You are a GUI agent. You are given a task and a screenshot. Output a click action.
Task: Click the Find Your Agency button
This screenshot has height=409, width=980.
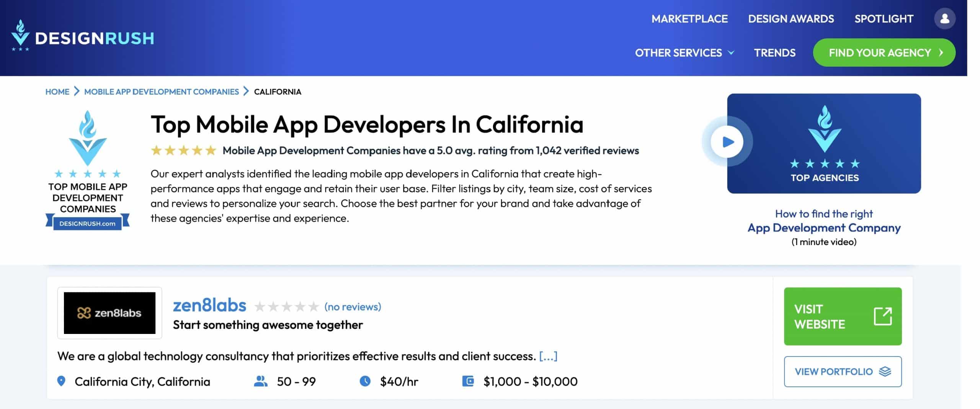[884, 52]
